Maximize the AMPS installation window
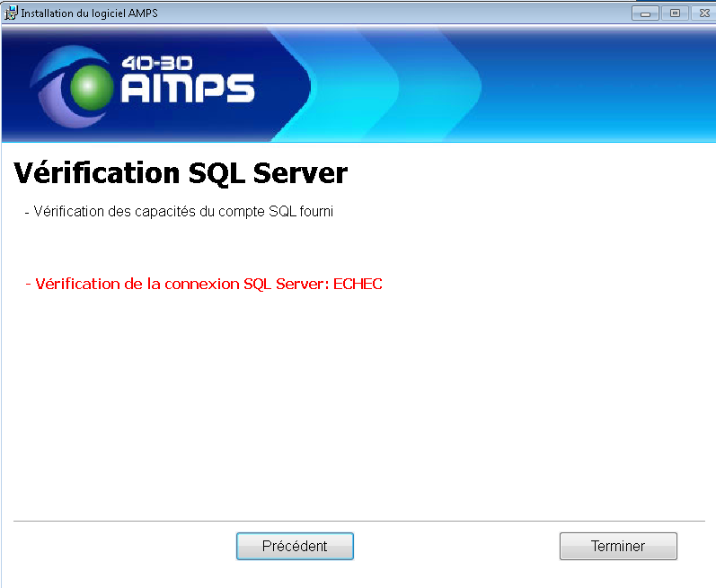This screenshot has height=588, width=716. 674,13
